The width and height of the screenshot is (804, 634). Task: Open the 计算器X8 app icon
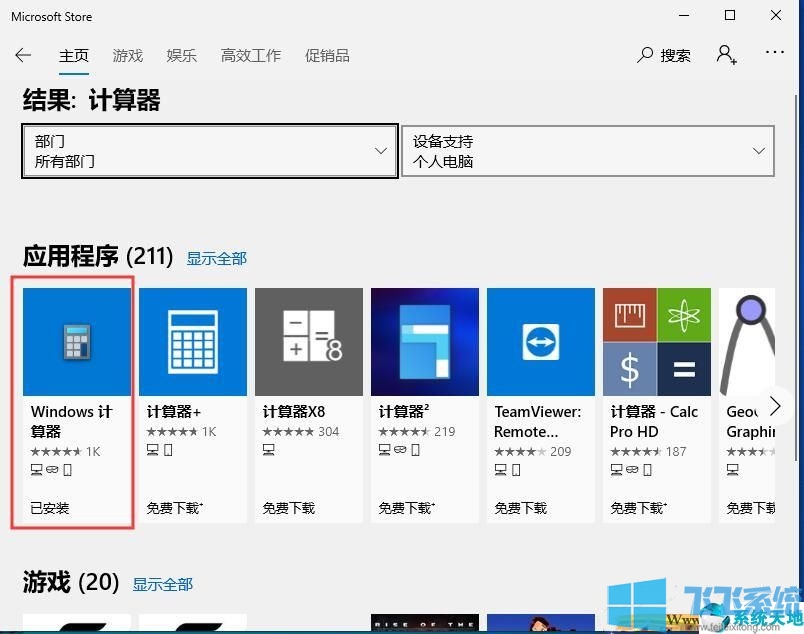point(309,342)
